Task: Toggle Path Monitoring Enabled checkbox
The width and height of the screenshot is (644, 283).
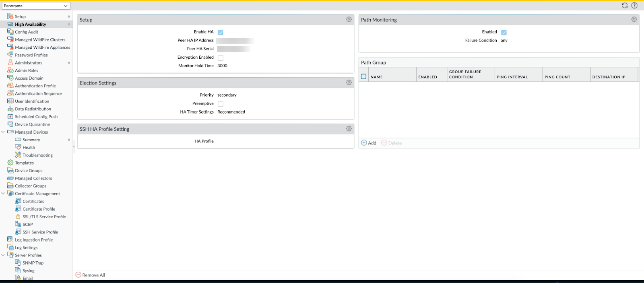Action: pyautogui.click(x=504, y=32)
